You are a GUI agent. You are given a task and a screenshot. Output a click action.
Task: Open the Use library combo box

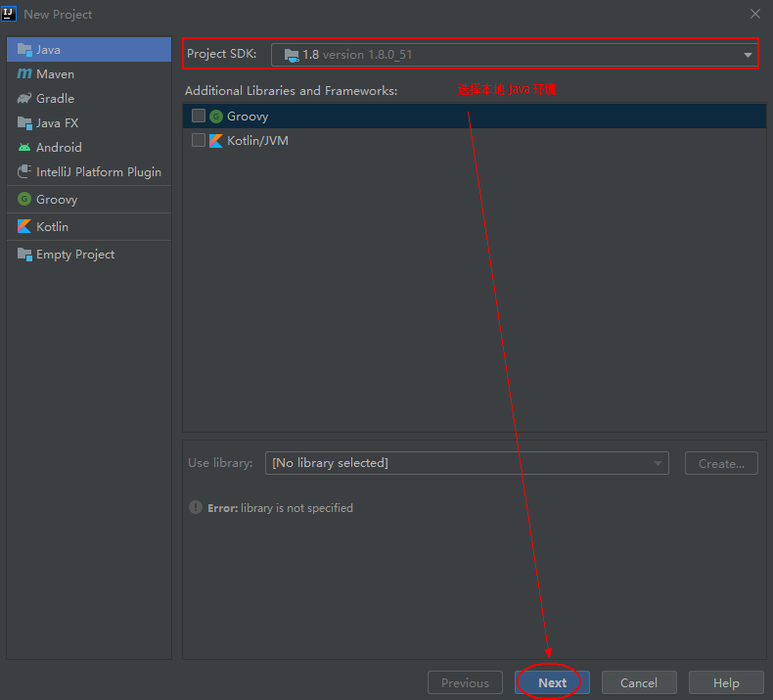(467, 463)
